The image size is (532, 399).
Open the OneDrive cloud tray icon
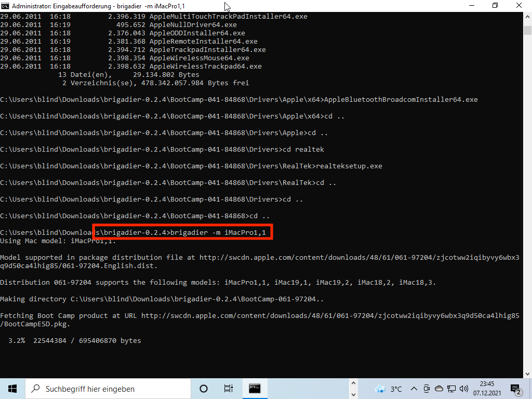tap(438, 389)
